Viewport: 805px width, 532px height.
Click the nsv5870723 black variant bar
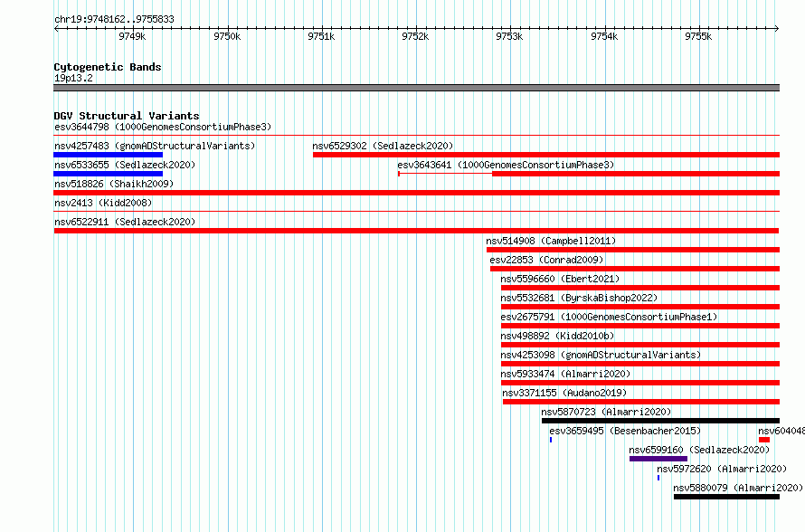661,421
